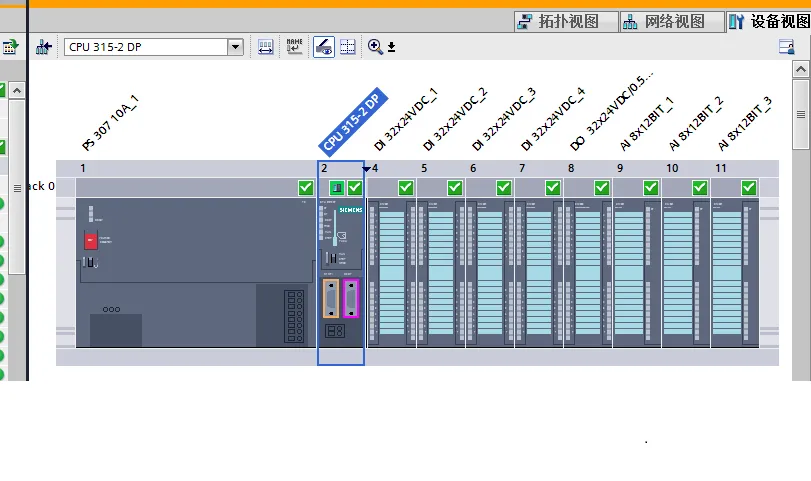Click the device selector dropdown arrow

[235, 47]
